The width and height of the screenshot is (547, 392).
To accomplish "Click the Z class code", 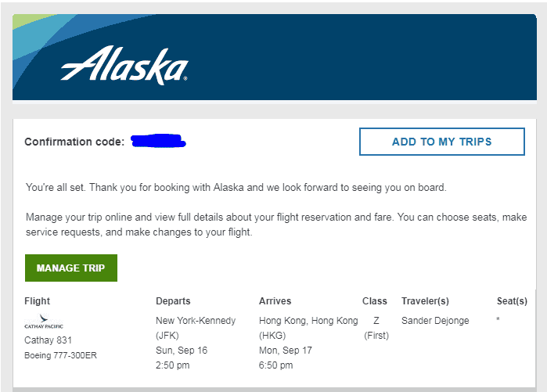I will (x=376, y=321).
